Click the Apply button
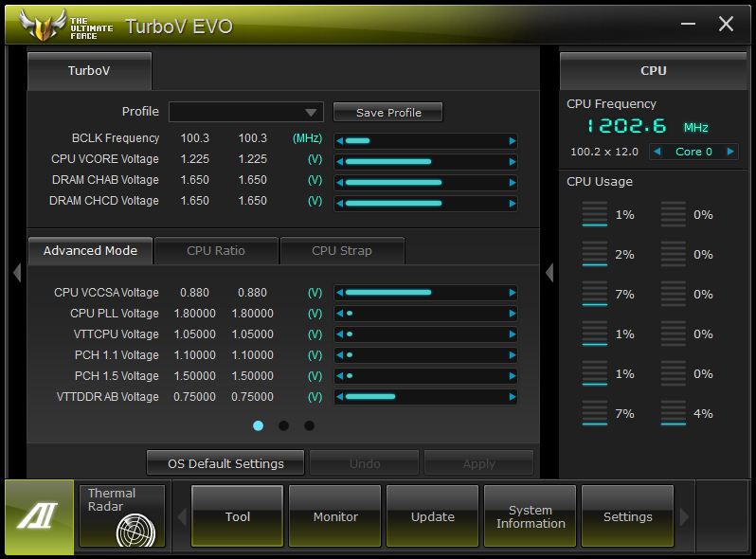This screenshot has width=756, height=559. (478, 463)
